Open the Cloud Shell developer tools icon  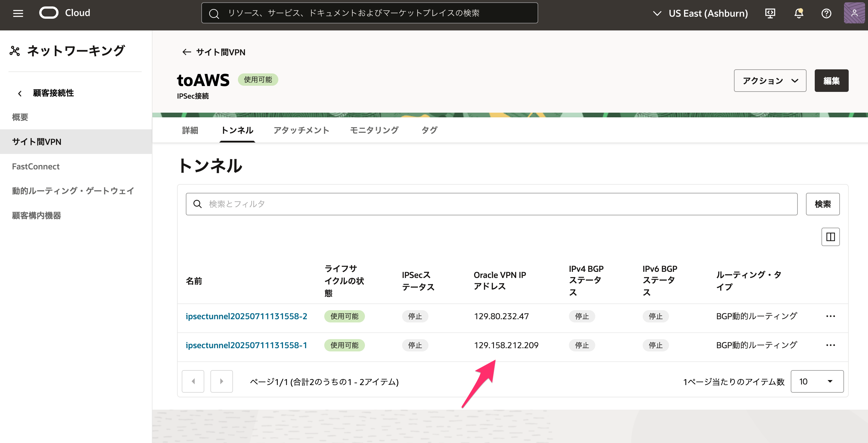pos(770,13)
